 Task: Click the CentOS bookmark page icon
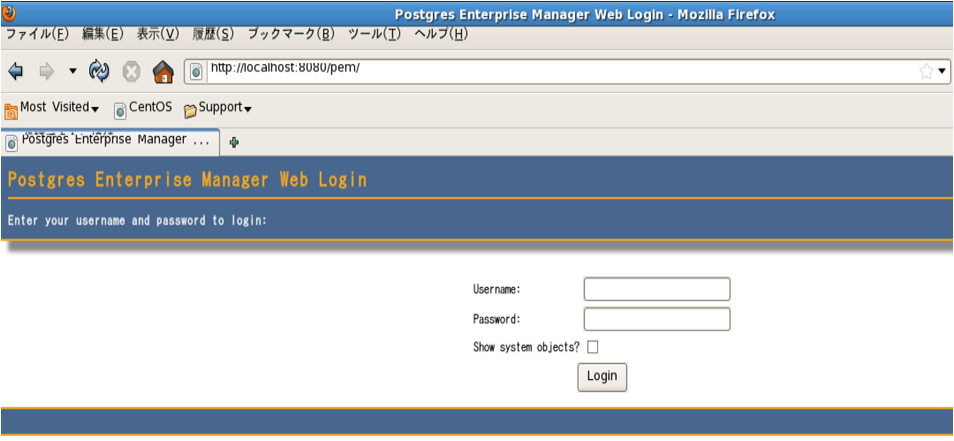point(120,111)
